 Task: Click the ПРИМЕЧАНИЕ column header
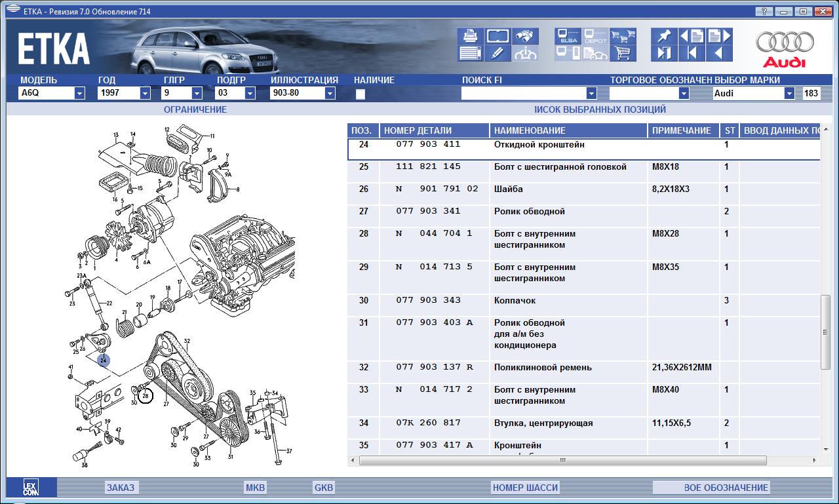(x=684, y=130)
